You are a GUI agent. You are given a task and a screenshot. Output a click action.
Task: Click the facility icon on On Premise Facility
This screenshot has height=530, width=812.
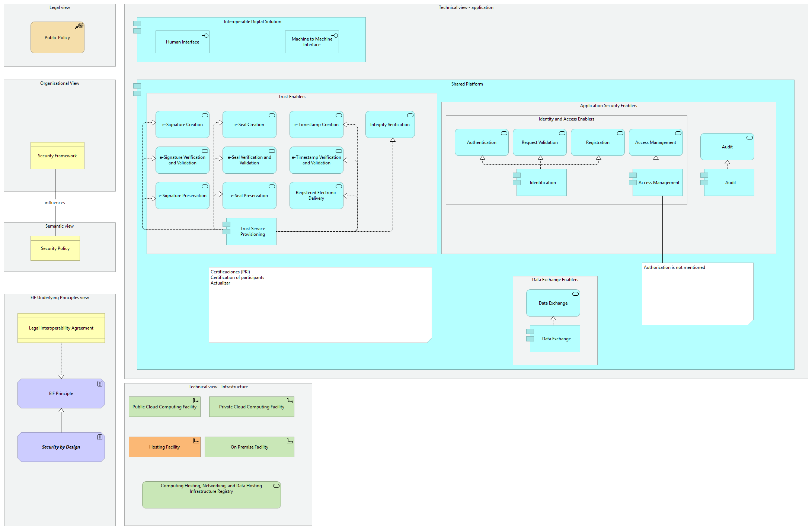[290, 441]
